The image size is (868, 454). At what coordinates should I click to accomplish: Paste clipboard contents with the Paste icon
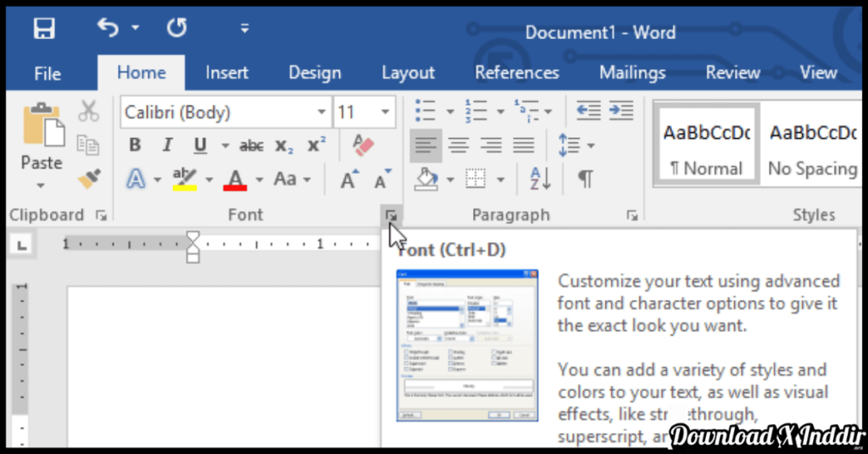(x=42, y=125)
